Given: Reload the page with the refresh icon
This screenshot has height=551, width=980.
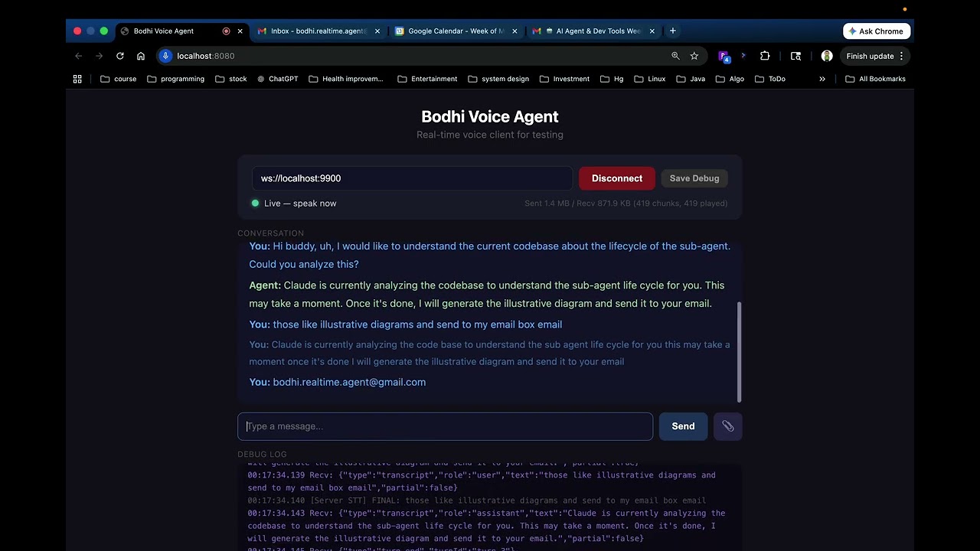Looking at the screenshot, I should click(119, 56).
